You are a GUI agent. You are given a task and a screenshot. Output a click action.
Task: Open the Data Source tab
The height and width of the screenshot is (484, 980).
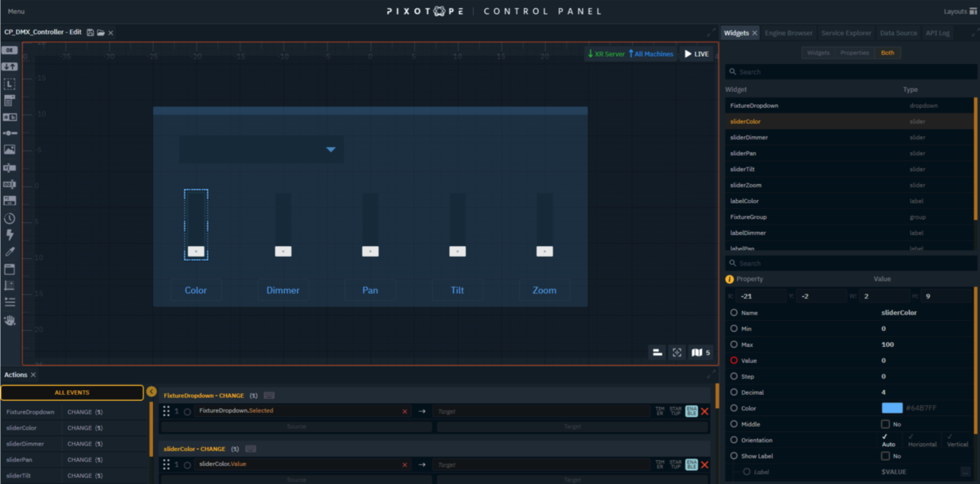[x=898, y=33]
